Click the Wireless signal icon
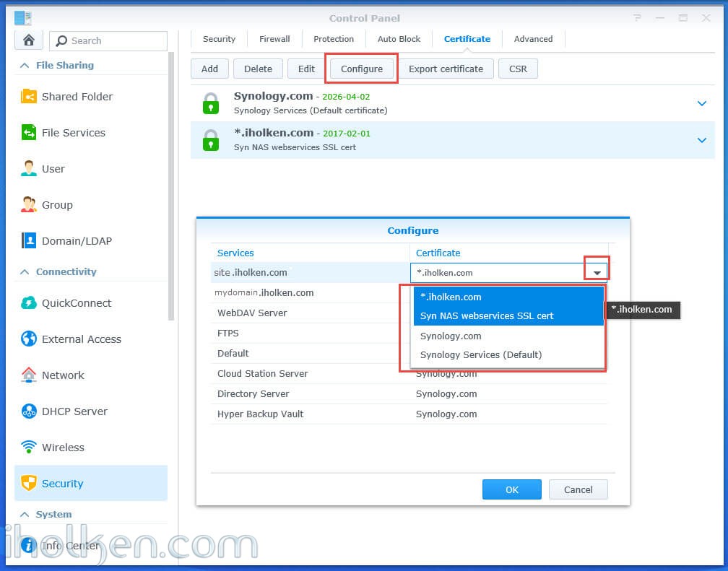 (29, 447)
